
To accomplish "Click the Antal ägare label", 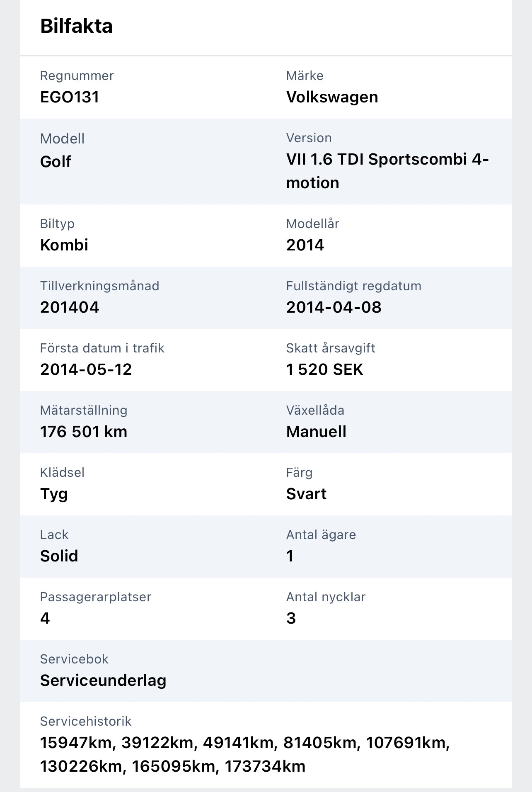I will [321, 535].
